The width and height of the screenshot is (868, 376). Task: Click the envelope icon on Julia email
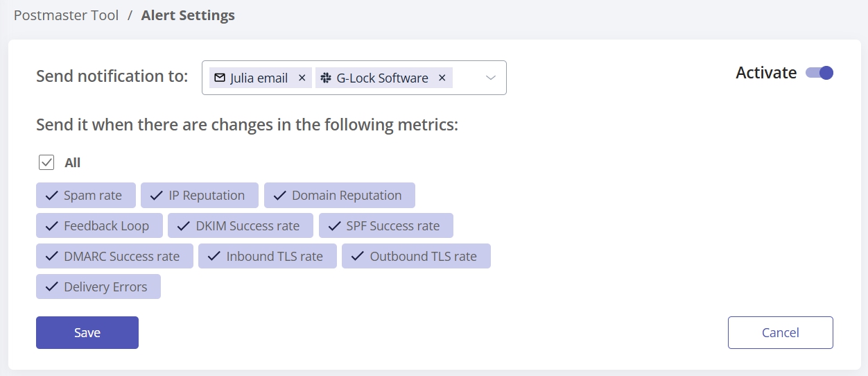click(x=220, y=78)
